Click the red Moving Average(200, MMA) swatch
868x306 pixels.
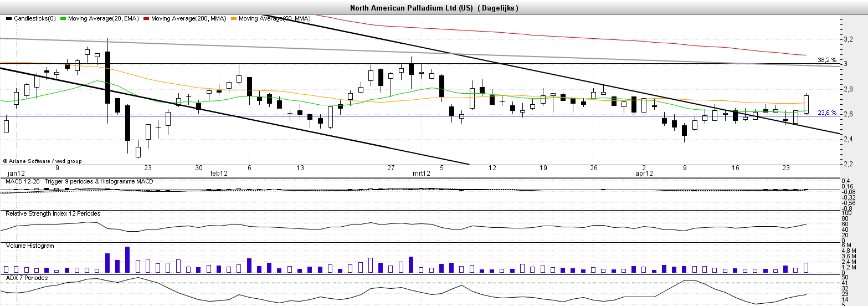coord(147,19)
